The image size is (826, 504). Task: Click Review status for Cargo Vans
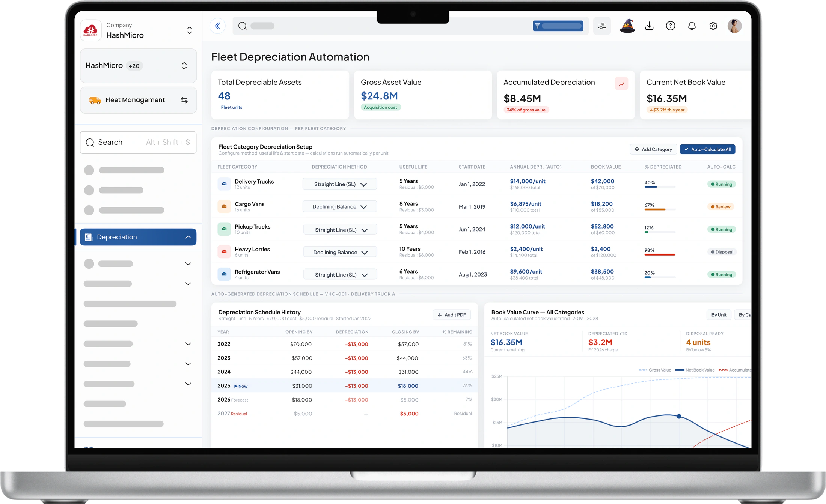click(720, 207)
